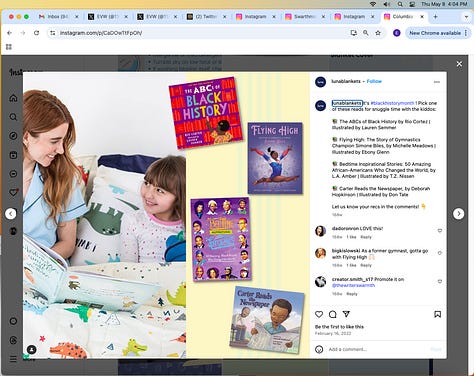Open Search in the Instagram sidebar

[x=13, y=117]
